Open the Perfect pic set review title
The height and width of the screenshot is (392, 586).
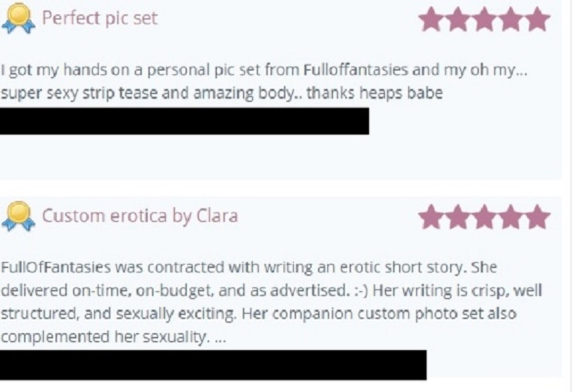click(100, 18)
